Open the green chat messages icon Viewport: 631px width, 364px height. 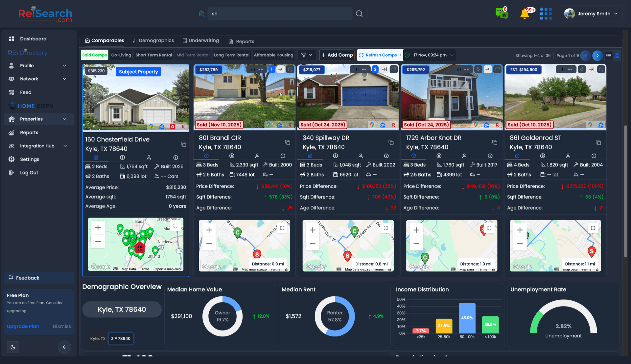[x=502, y=13]
